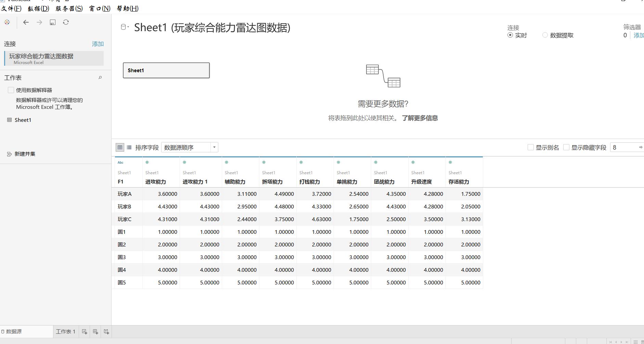Image resolution: width=644 pixels, height=344 pixels.
Task: Select the 玩家综合能力雷达图数据 connection
Action: pos(54,59)
